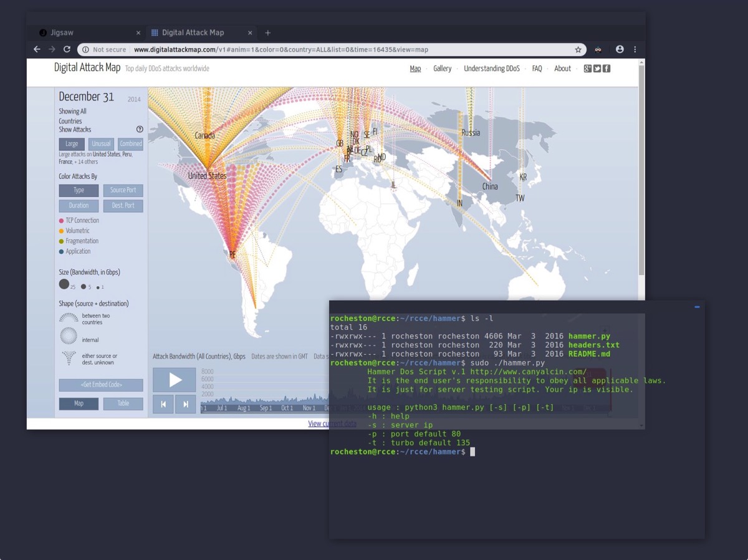
Task: Skip to the previous frame of animation
Action: (163, 404)
